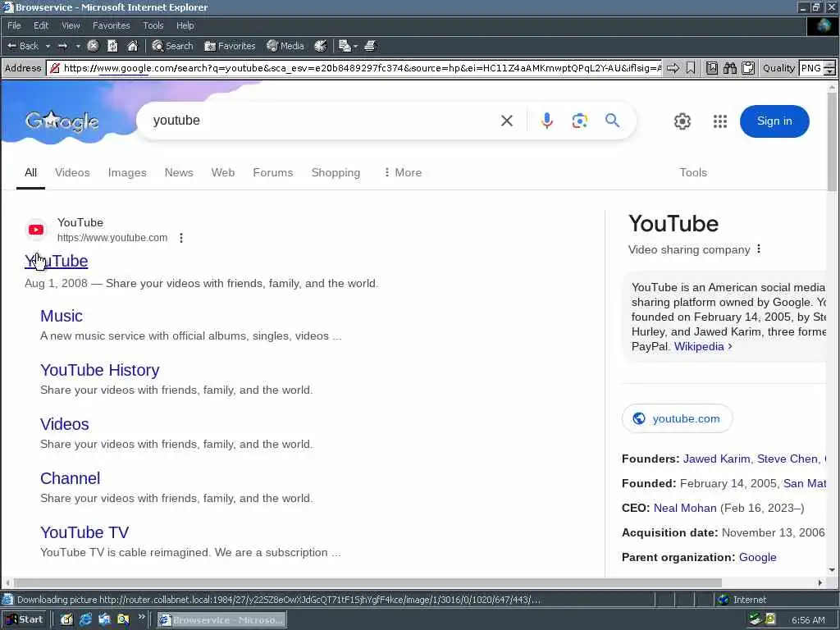The image size is (840, 630).
Task: Click the History toolbar icon
Action: coord(321,46)
